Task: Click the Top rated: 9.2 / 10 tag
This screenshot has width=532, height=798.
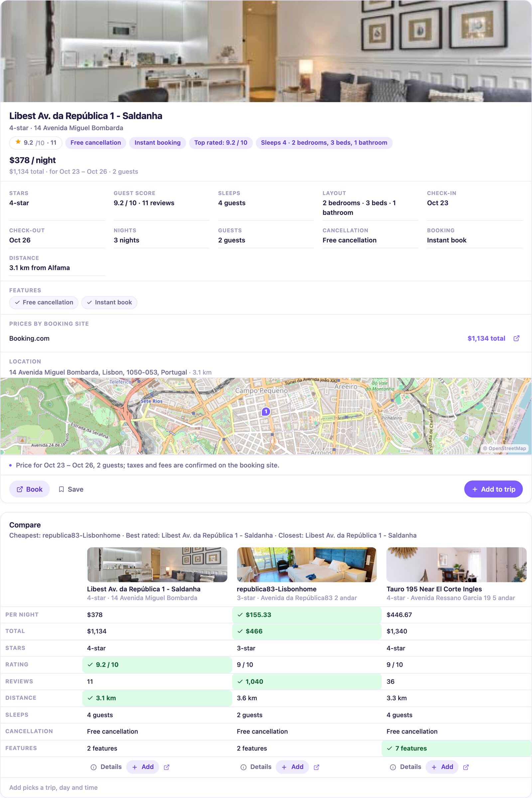Action: tap(220, 143)
